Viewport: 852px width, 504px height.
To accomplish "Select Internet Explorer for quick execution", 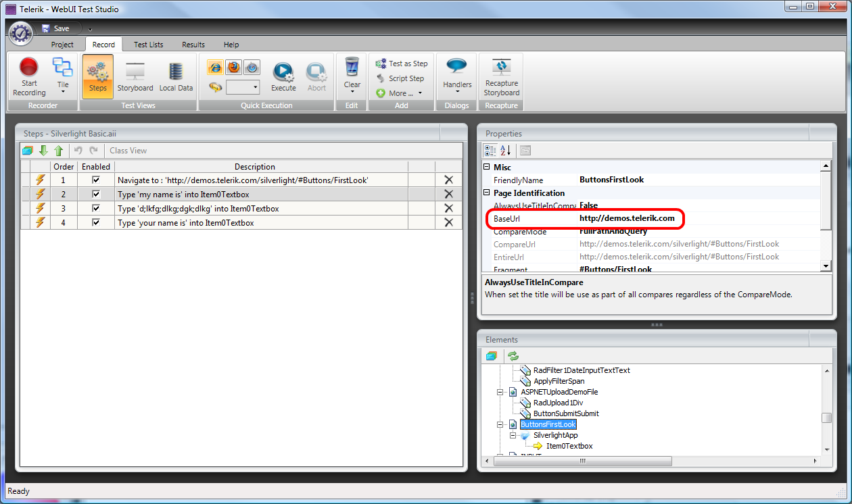I will tap(216, 67).
